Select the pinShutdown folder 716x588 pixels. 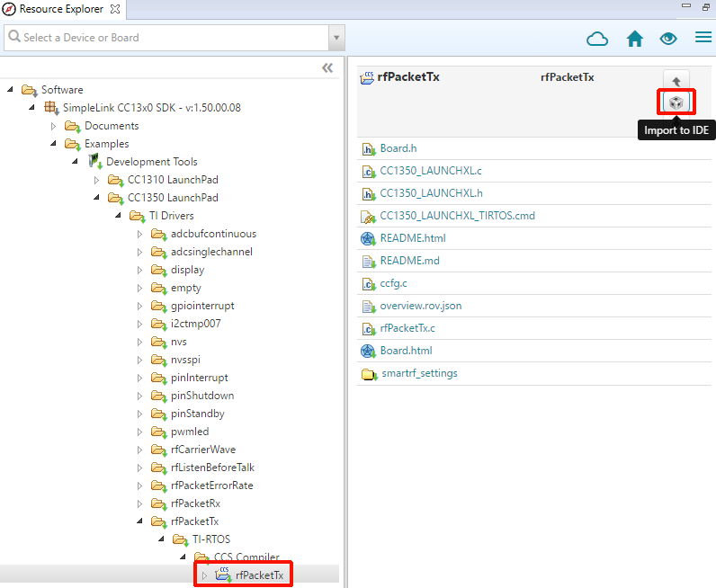[202, 396]
